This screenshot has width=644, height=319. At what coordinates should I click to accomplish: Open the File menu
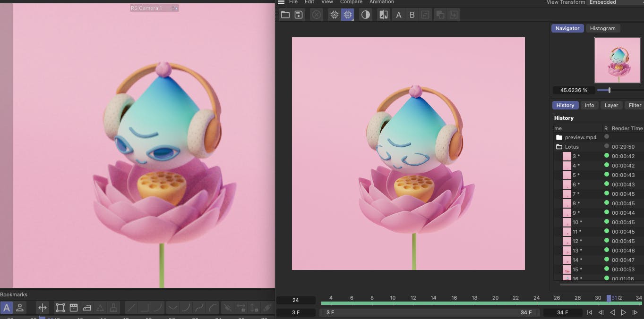(x=293, y=2)
